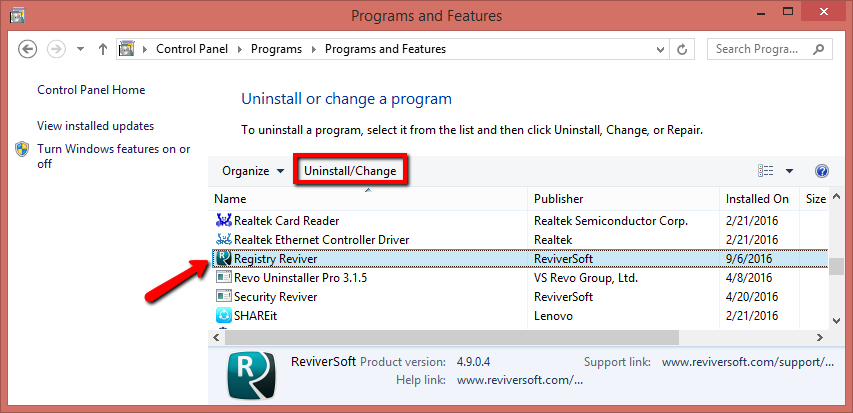853x413 pixels.
Task: Refresh the Programs and Features list
Action: pyautogui.click(x=682, y=50)
